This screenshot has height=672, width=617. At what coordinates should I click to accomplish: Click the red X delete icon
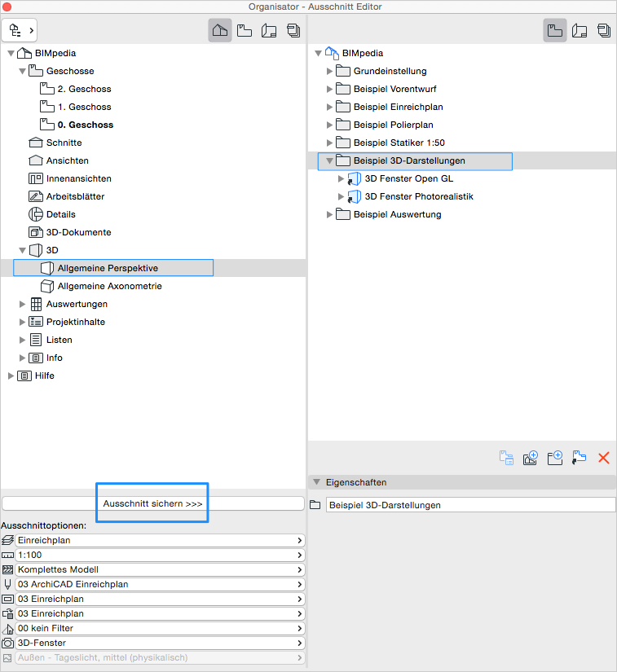click(604, 458)
